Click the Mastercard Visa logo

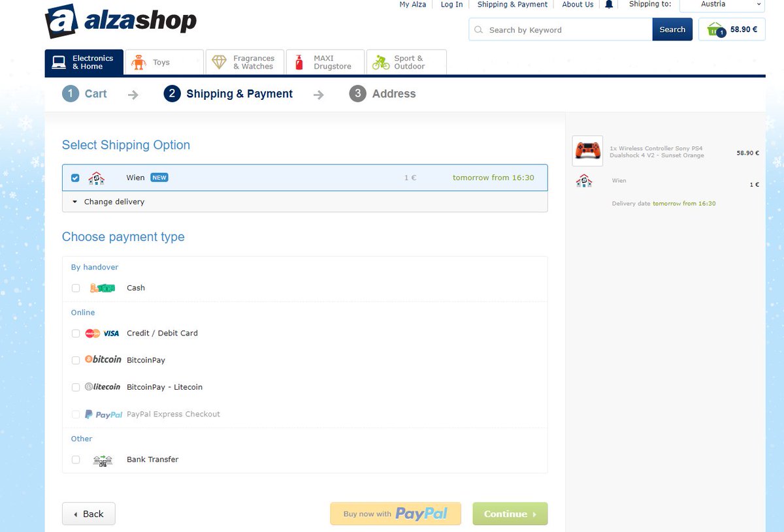[102, 334]
